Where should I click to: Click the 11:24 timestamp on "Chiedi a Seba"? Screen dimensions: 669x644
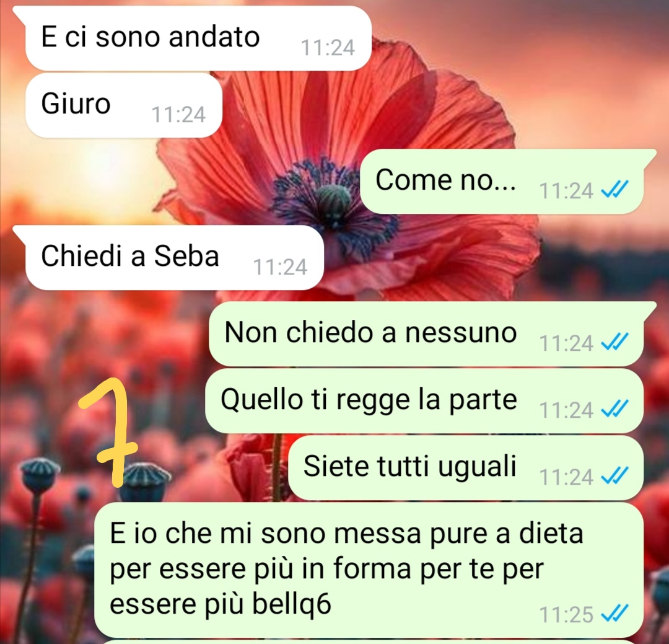pos(281,267)
